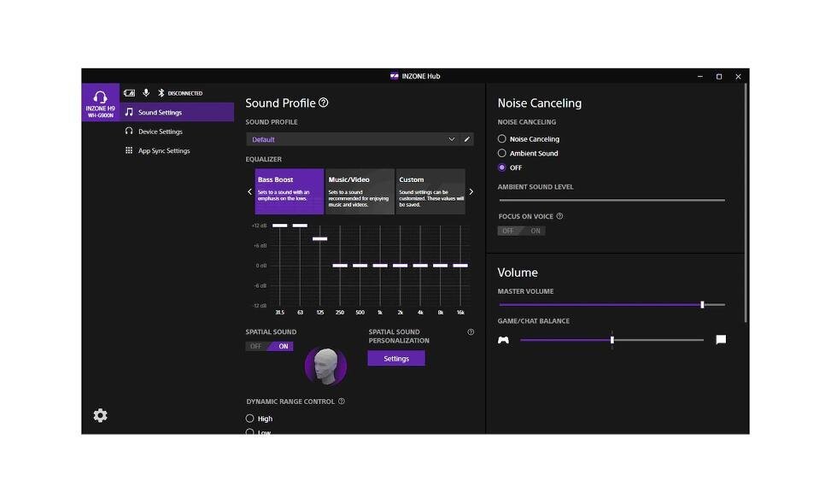The image size is (831, 504).
Task: Go to App Sync Settings
Action: (163, 151)
